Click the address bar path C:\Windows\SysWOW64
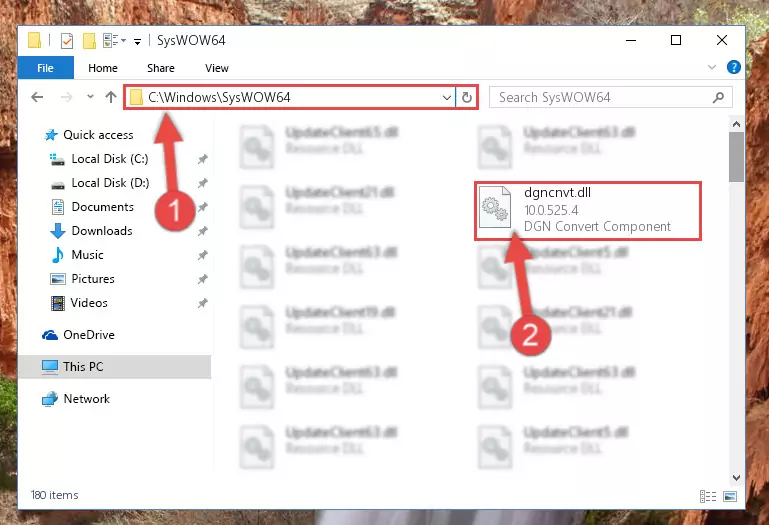Image resolution: width=769 pixels, height=525 pixels. pyautogui.click(x=219, y=97)
